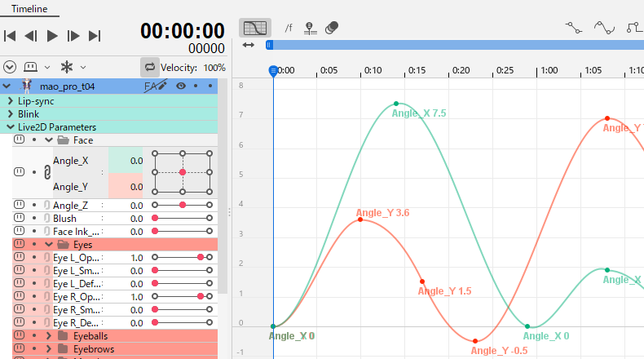644x359 pixels.
Task: Jump to the last frame
Action: [95, 36]
